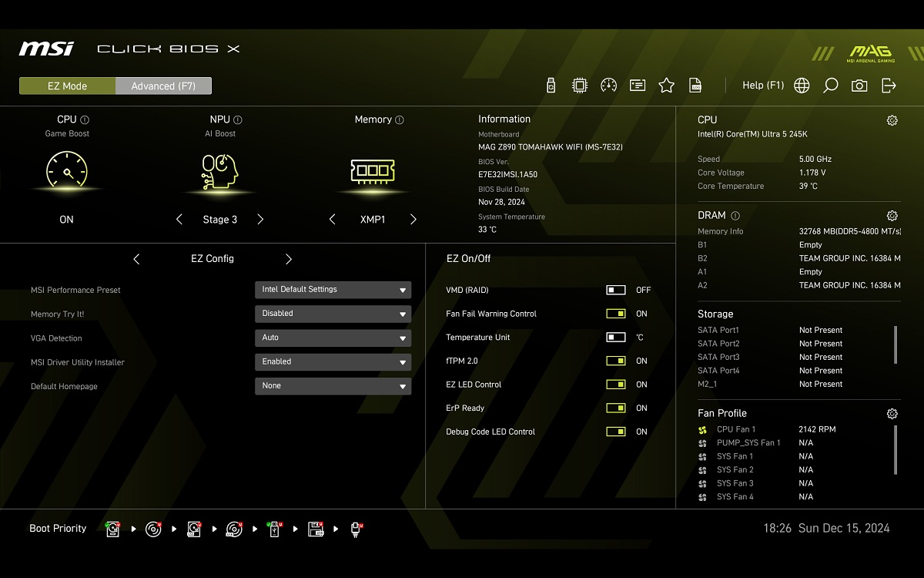Viewport: 924px width, 578px height.
Task: Toggle VMD (RAID) switch
Action: pos(616,290)
